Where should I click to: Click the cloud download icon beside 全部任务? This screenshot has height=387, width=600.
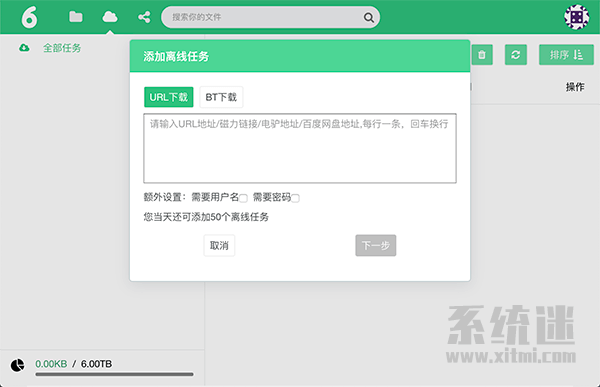[x=24, y=48]
